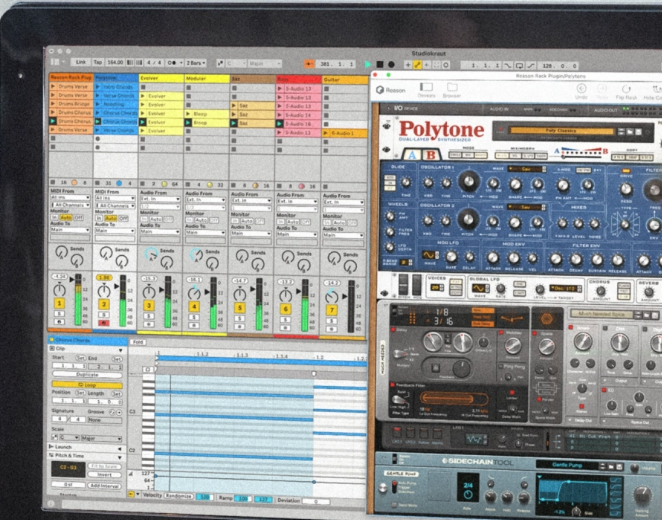Screen dimensions: 662x520
Task: Select the Guitar track header
Action: pos(345,79)
